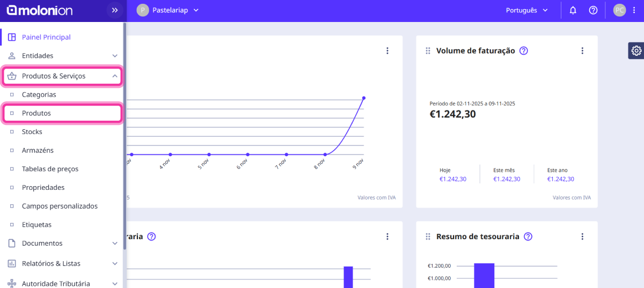Open the Stocks submenu item
This screenshot has height=288, width=644.
pyautogui.click(x=32, y=132)
